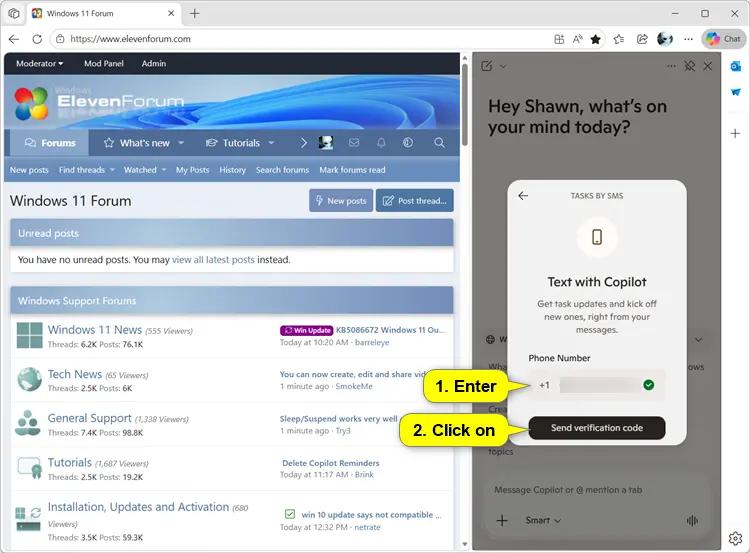This screenshot has width=750, height=553.
Task: Open the Mod Panel menu item
Action: coord(104,64)
